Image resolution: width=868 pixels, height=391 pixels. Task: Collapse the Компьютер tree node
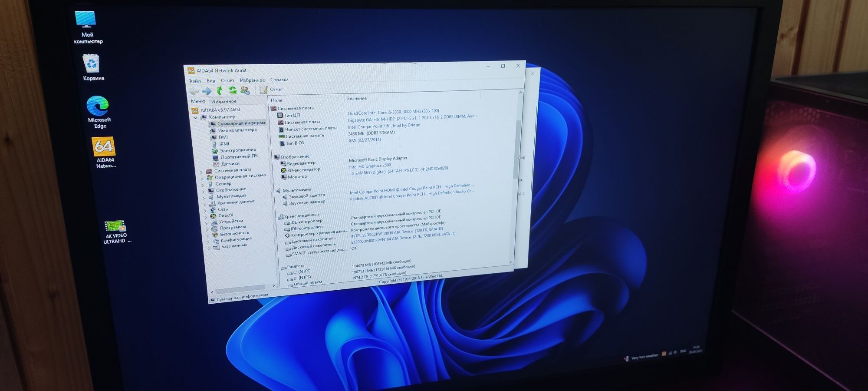195,118
